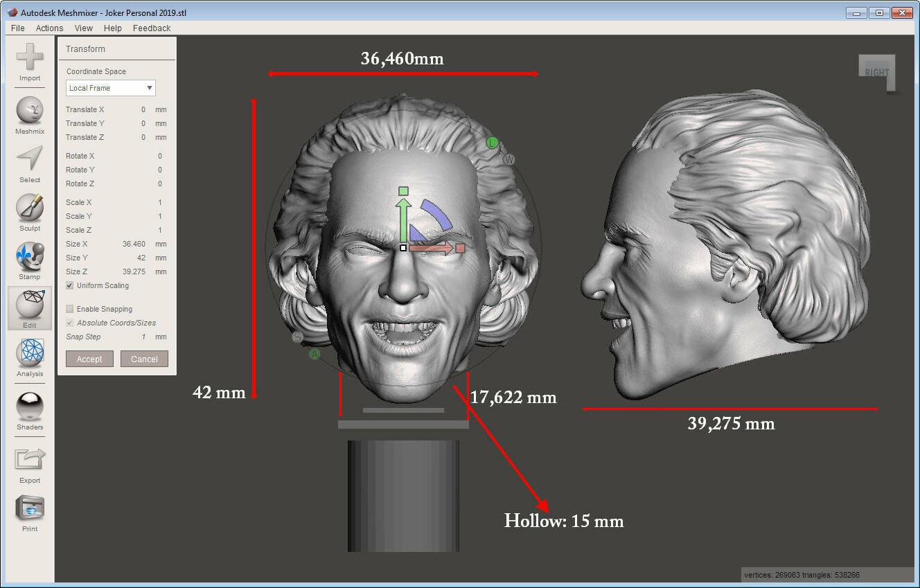Open the Stamp tool
The height and width of the screenshot is (588, 920).
(30, 261)
